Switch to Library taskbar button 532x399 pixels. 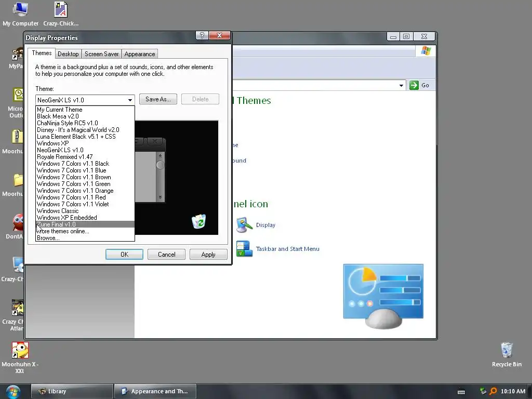(x=72, y=391)
